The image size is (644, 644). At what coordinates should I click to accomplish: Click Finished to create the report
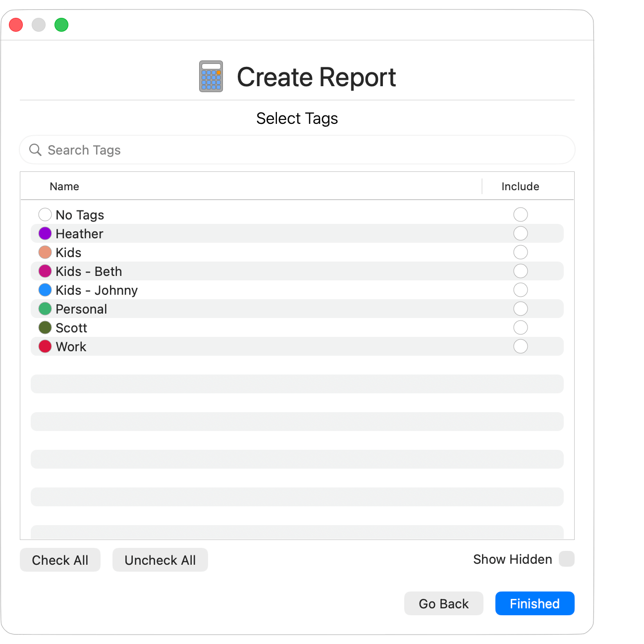click(x=535, y=603)
